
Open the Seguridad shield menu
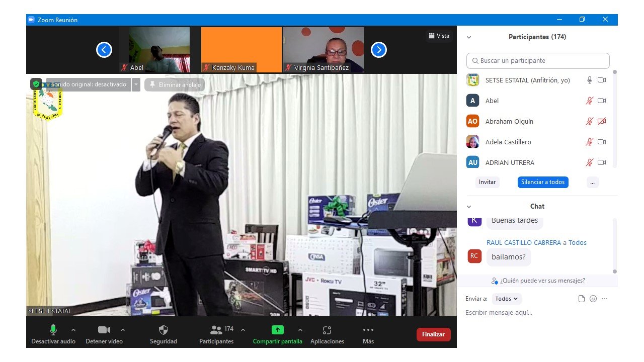pyautogui.click(x=164, y=334)
